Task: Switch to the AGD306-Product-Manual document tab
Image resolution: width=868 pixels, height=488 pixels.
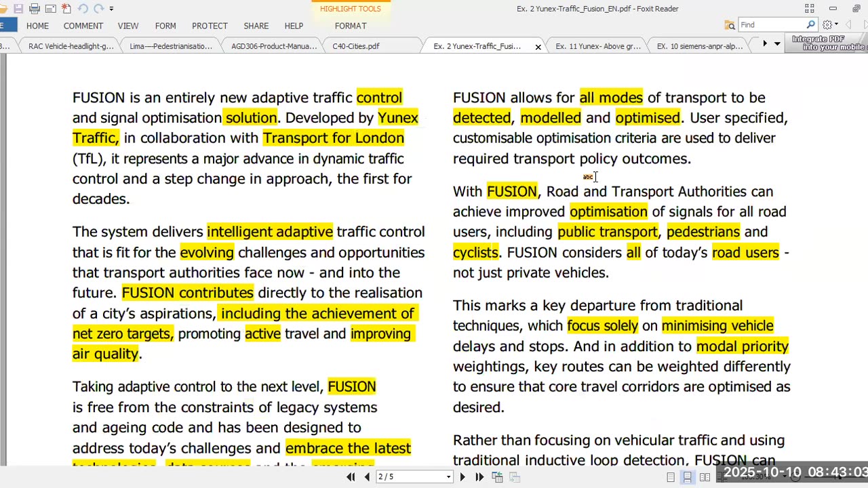Action: coord(274,46)
